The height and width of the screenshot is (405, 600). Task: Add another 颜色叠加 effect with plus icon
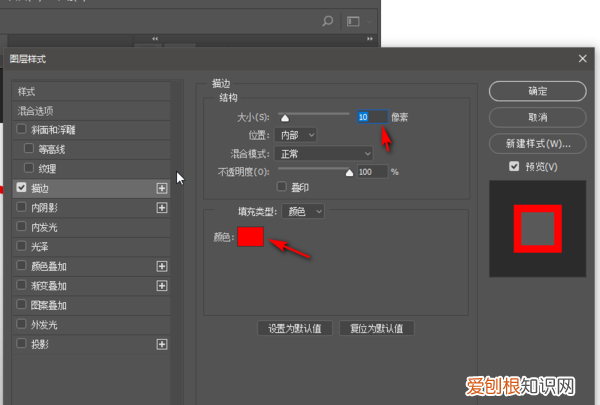click(162, 266)
